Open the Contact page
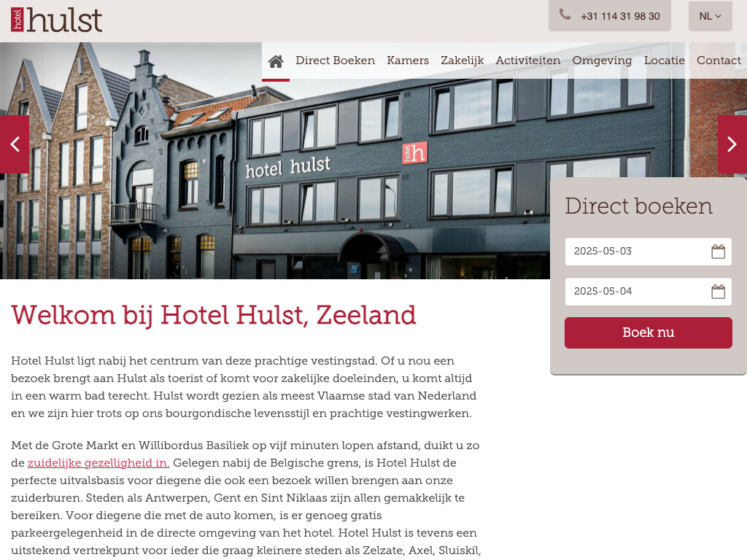The image size is (747, 560). [719, 61]
